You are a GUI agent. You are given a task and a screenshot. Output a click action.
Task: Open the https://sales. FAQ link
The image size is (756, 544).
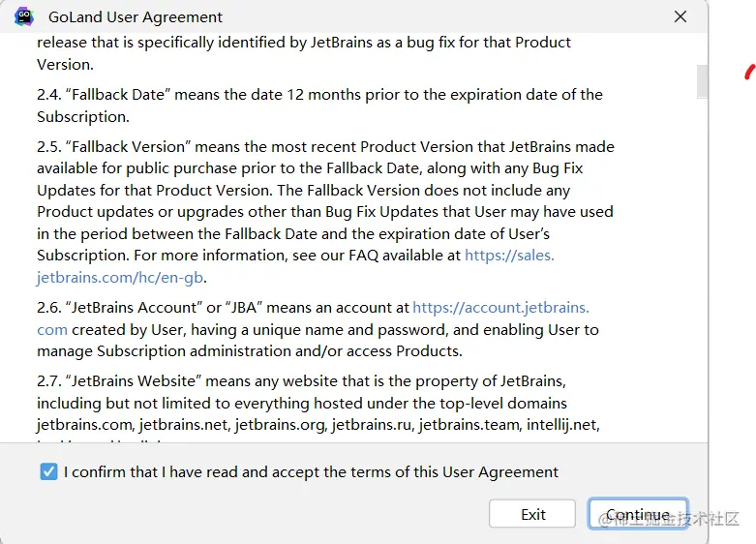point(509,256)
